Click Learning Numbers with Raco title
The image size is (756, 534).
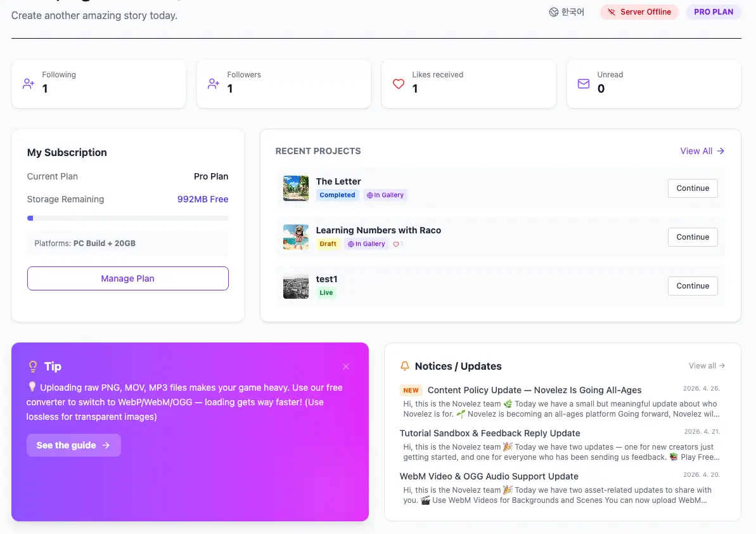coord(378,230)
